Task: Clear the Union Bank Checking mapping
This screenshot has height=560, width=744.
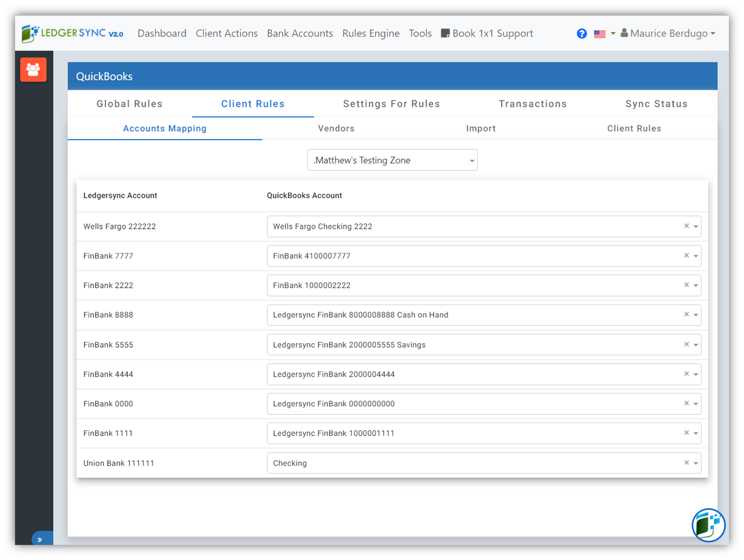Action: 687,463
